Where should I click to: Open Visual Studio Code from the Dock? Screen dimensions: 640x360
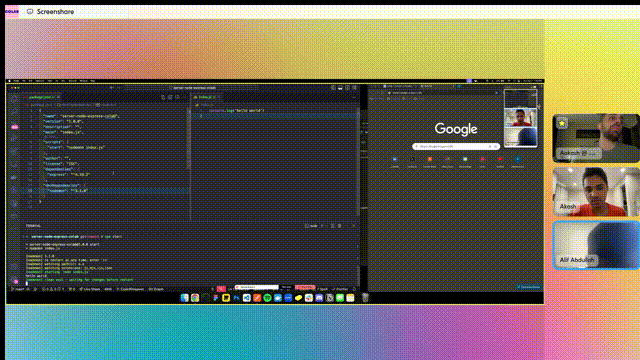(247, 298)
